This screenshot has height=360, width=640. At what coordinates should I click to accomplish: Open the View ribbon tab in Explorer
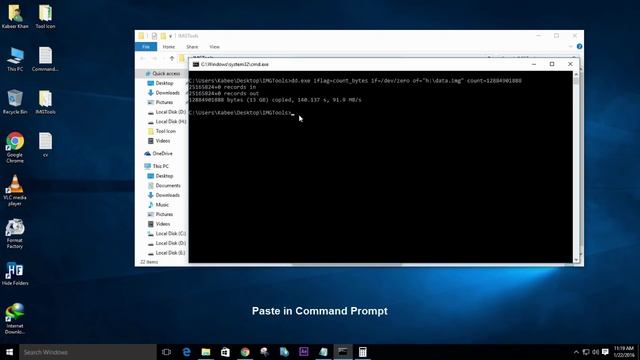click(214, 47)
